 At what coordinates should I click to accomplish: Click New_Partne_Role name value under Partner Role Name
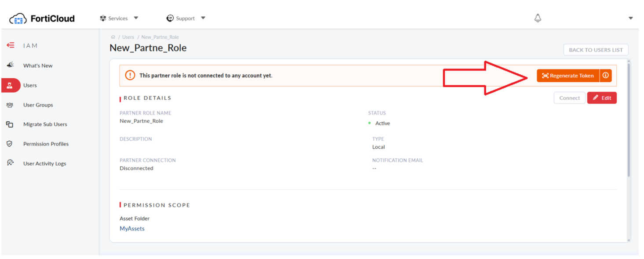pos(142,121)
